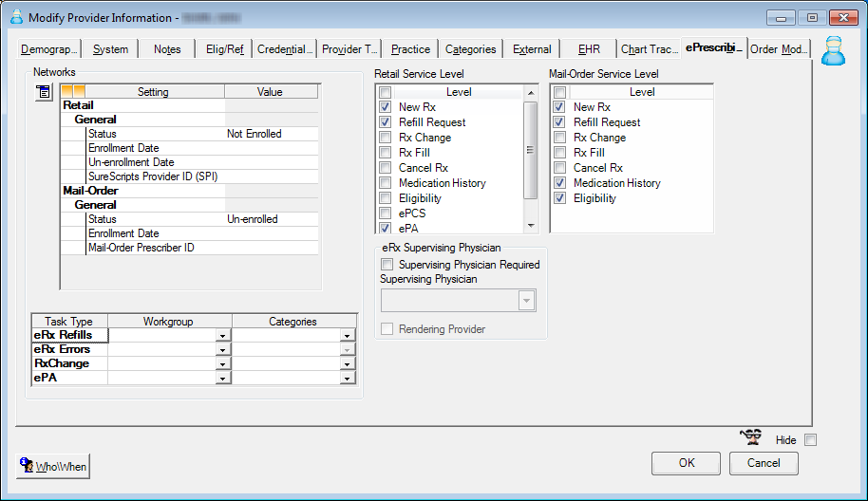Switch to the Demographics tab

coord(48,49)
